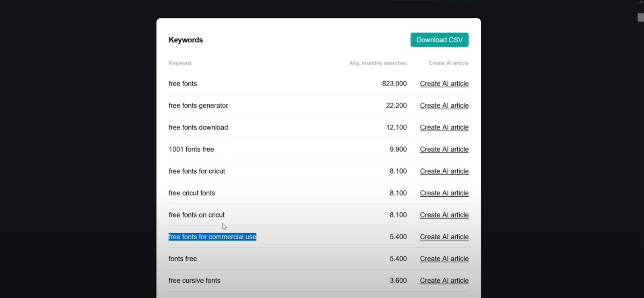Click the Download CSV button

[x=439, y=40]
